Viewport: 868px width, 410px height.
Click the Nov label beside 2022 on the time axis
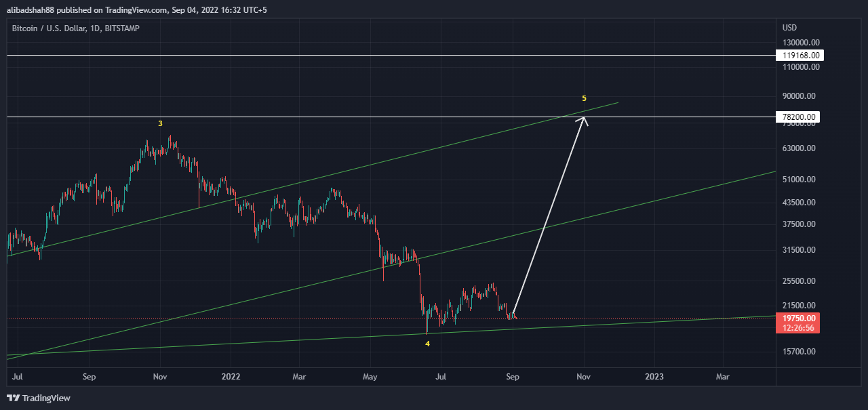tap(160, 375)
